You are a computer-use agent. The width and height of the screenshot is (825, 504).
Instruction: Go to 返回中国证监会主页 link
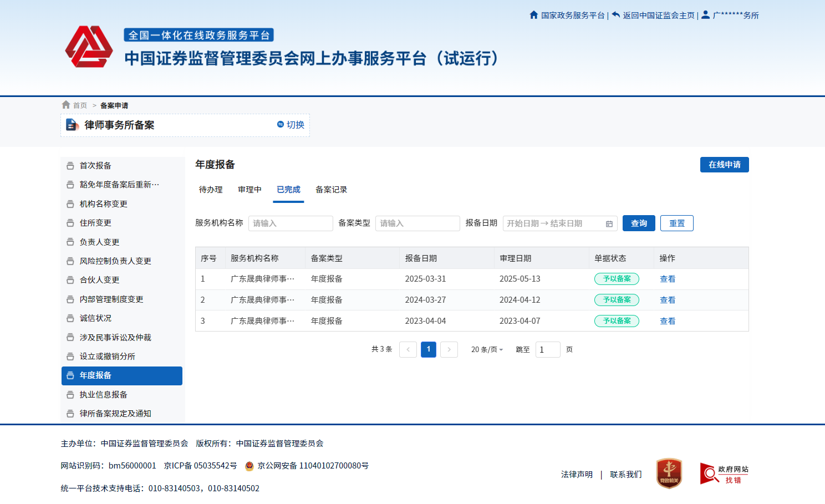coord(659,16)
